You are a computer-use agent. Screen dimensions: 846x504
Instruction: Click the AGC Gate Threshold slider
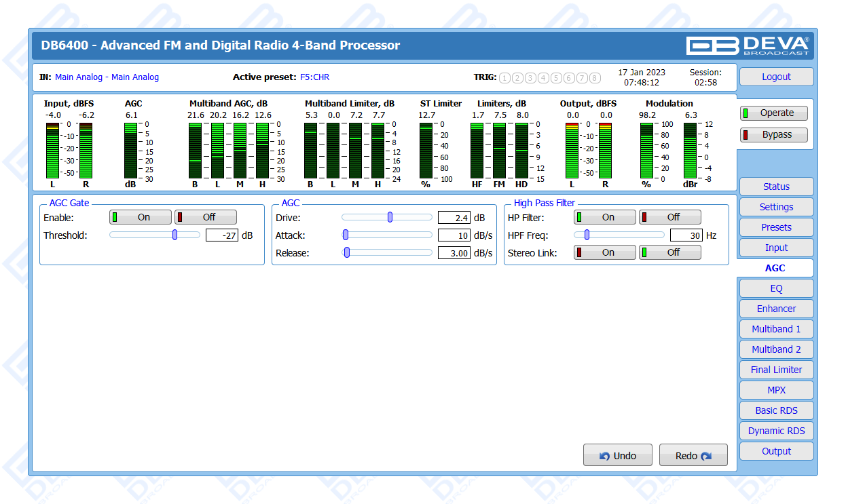coord(174,235)
